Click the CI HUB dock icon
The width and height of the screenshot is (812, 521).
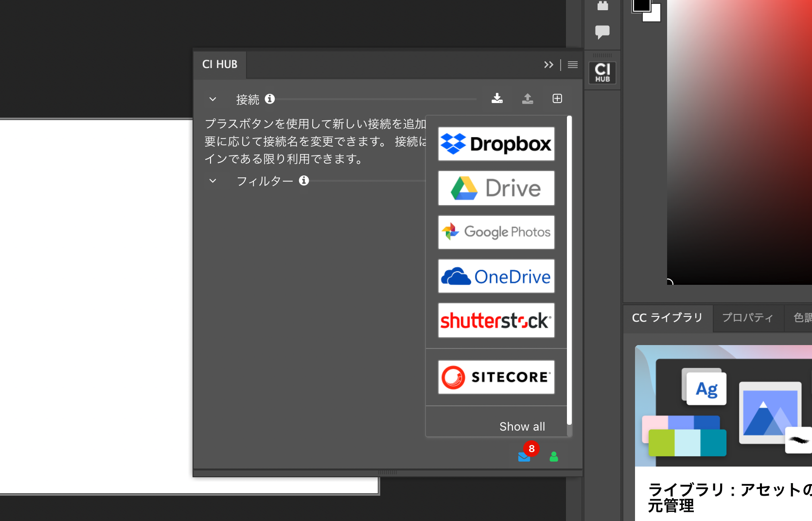click(x=602, y=72)
